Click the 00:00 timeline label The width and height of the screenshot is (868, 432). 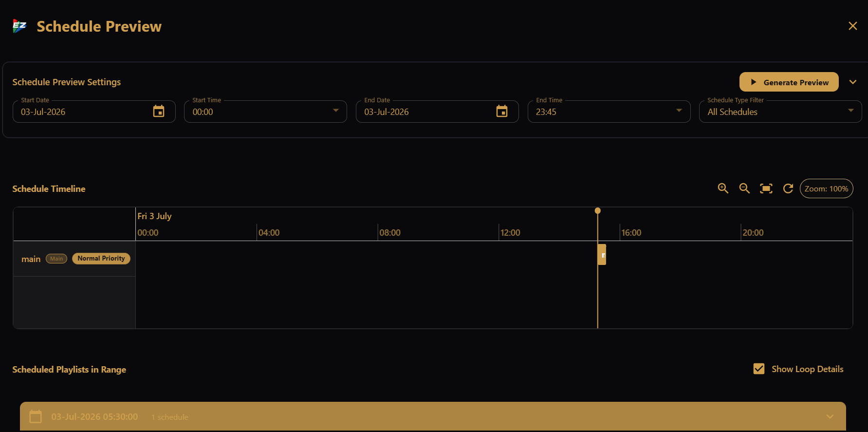click(x=148, y=233)
